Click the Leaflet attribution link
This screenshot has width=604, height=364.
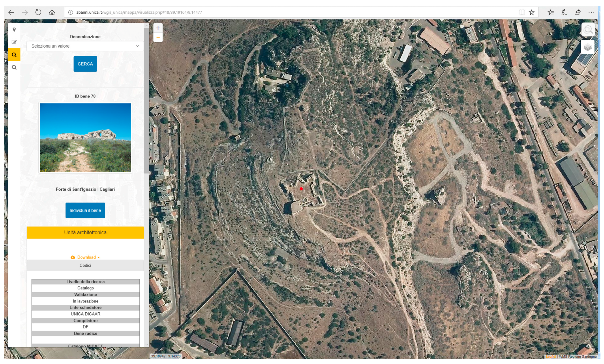pyautogui.click(x=551, y=356)
